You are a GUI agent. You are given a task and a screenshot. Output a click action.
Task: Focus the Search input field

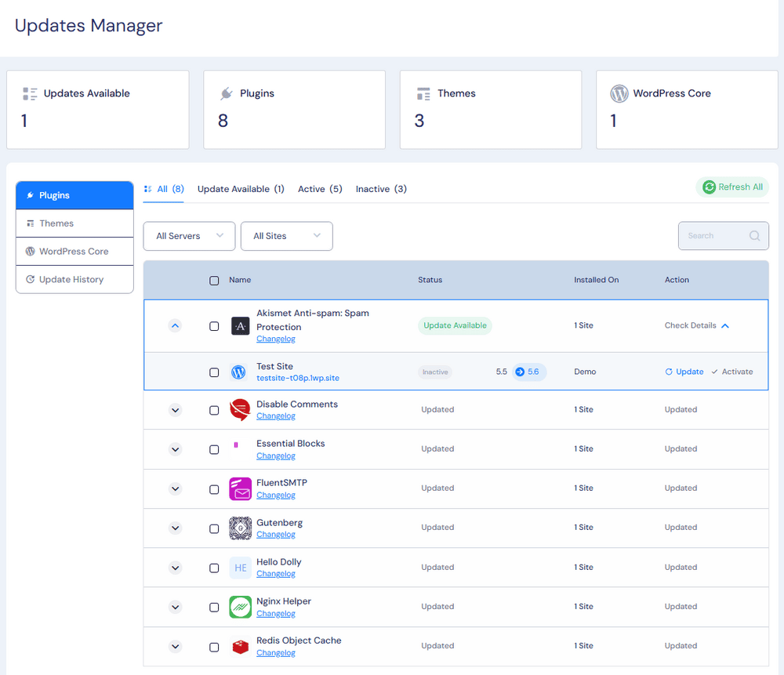pyautogui.click(x=724, y=235)
